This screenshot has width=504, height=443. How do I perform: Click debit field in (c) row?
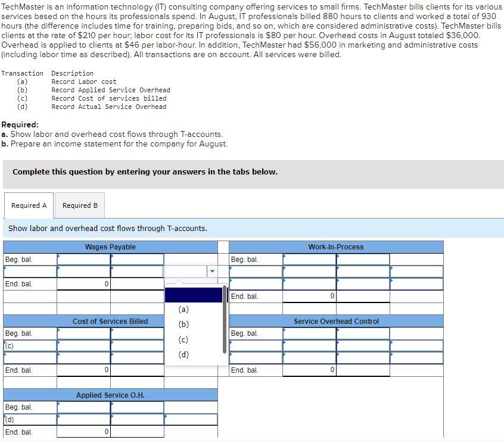83,346
